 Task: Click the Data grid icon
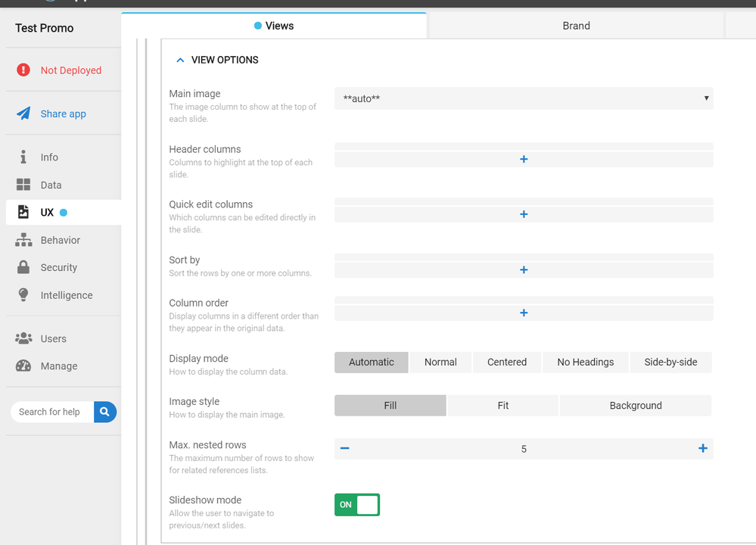[x=23, y=185]
